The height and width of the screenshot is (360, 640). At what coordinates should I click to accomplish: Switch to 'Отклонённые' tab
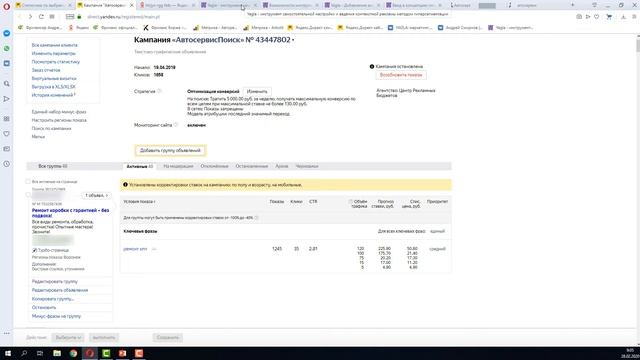(214, 166)
